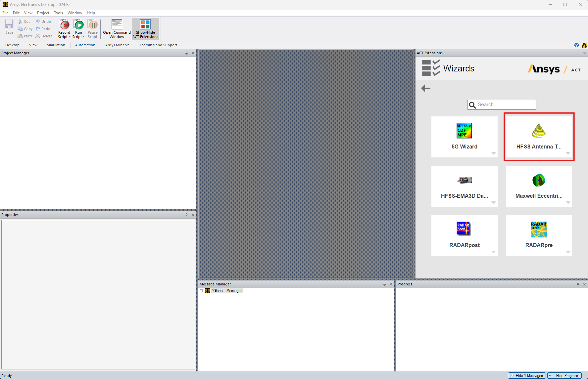Select the Global - Messages entry

pos(227,291)
